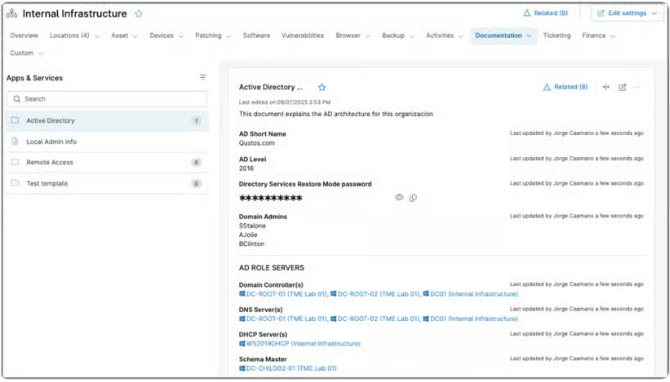Expand the Backup menu
The image size is (670, 382).
point(411,36)
